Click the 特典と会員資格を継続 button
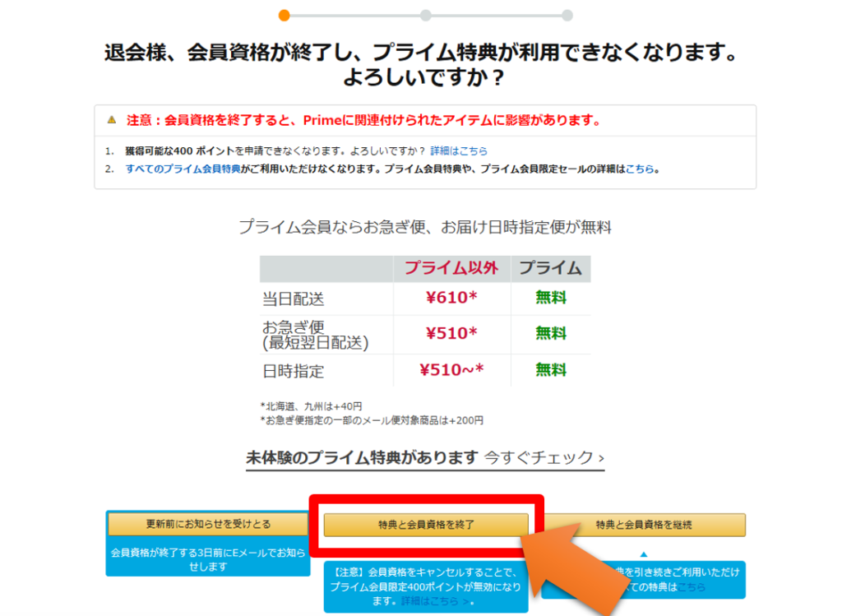The height and width of the screenshot is (616, 842). 644,525
